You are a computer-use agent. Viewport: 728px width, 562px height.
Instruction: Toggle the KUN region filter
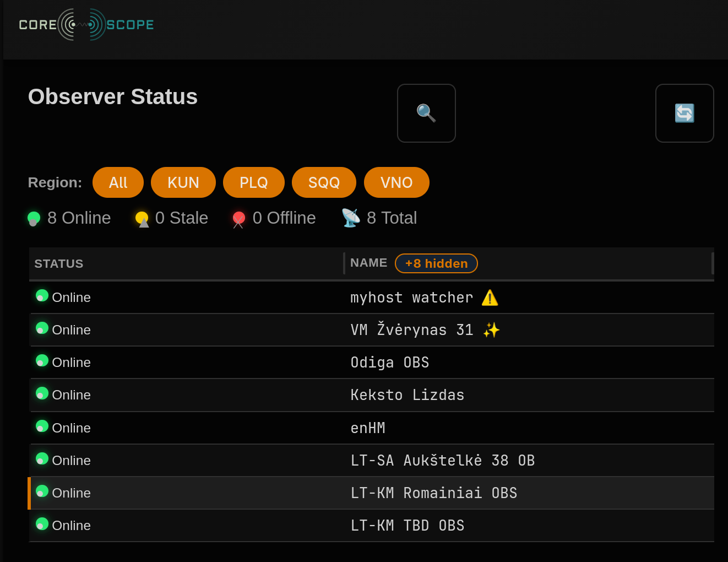183,182
